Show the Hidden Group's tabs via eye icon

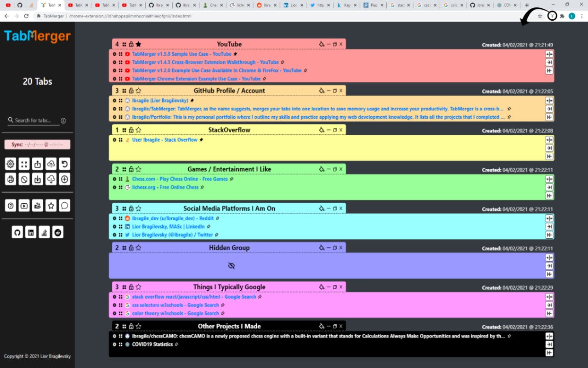pyautogui.click(x=232, y=266)
